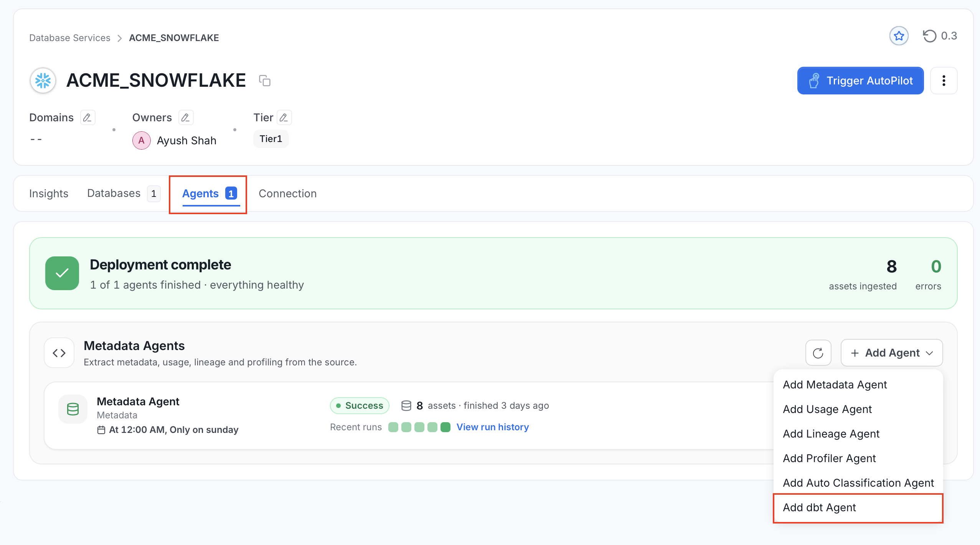980x545 pixels.
Task: Click the Success status badge
Action: [x=360, y=406]
